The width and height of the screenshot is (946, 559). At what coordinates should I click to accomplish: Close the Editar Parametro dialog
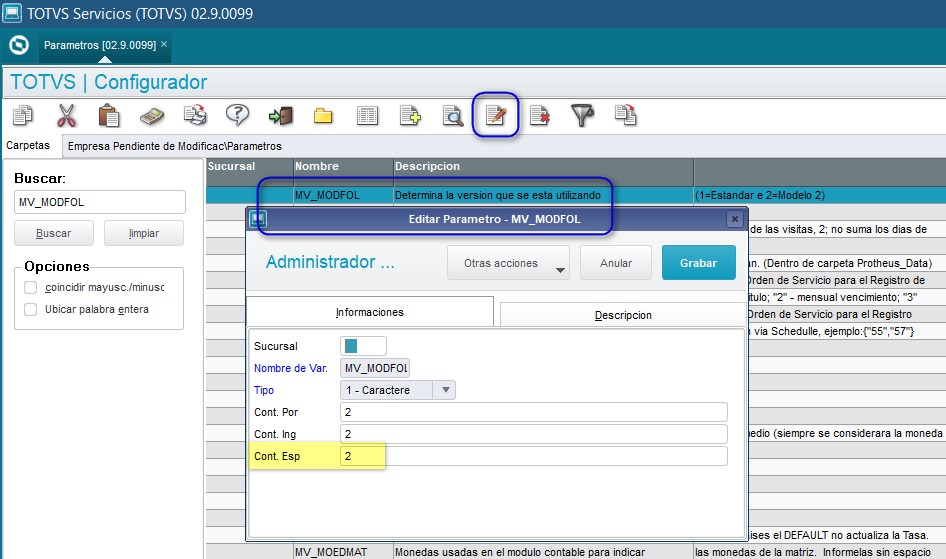pos(734,219)
